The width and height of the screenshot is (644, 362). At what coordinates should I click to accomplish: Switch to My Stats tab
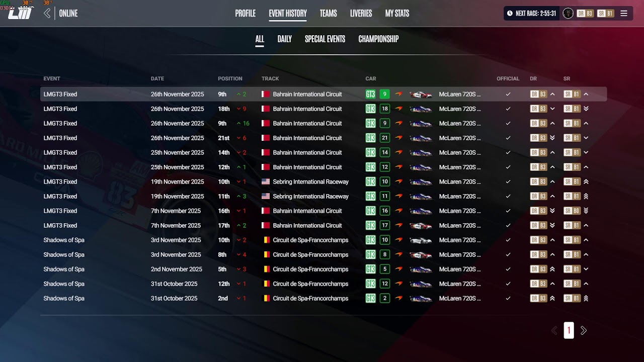coord(397,14)
